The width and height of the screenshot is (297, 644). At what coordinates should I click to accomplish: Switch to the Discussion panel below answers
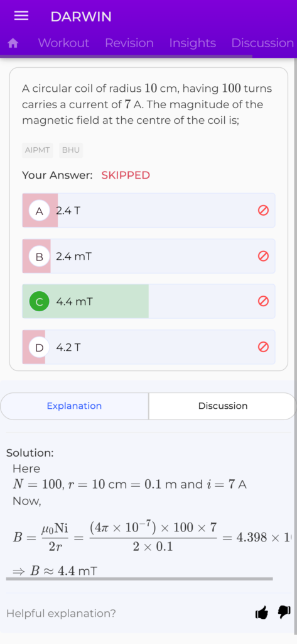223,406
